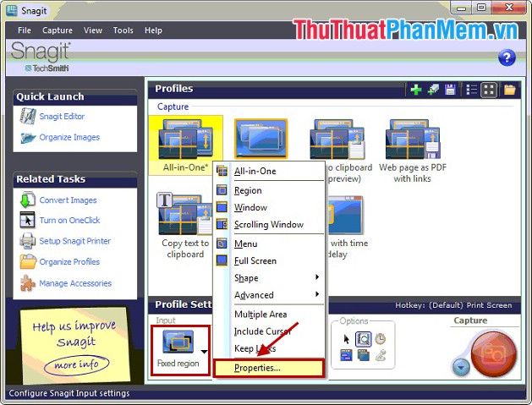Click the profile wizard icon beside the green plus
532x405 pixels.
(433, 90)
